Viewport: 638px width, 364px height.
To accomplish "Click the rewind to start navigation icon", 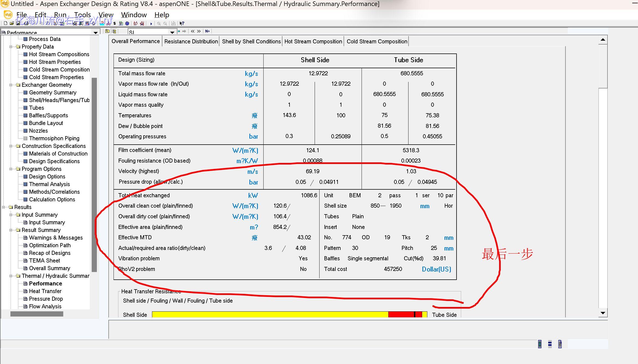I will point(192,31).
